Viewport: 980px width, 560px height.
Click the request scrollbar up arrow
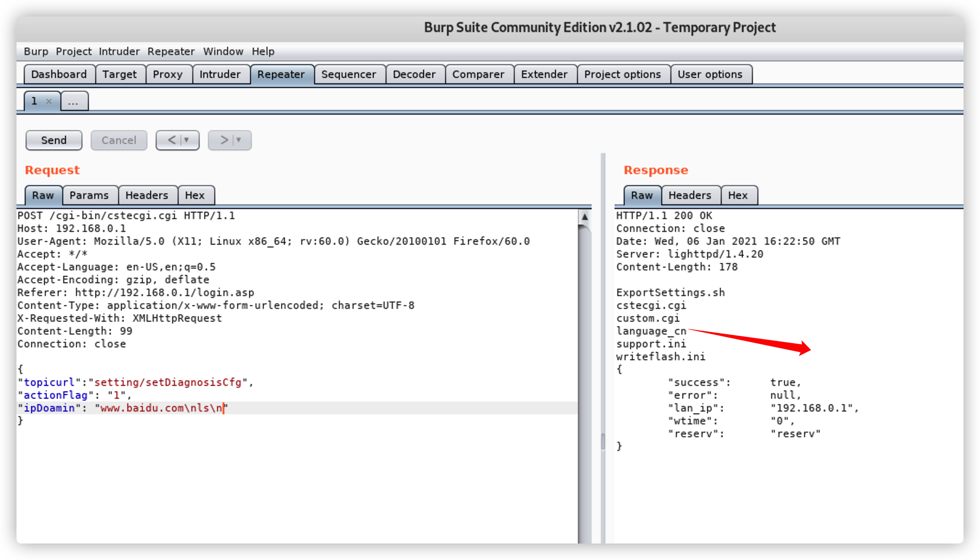pyautogui.click(x=585, y=217)
